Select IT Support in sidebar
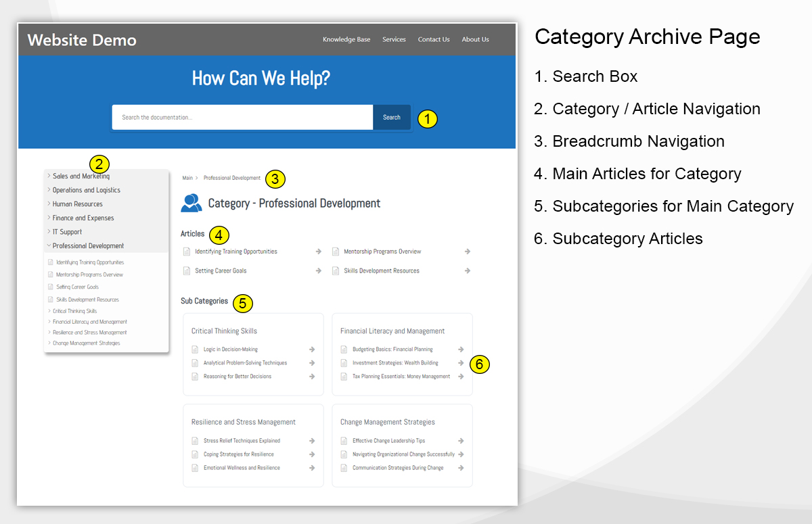 pos(67,232)
